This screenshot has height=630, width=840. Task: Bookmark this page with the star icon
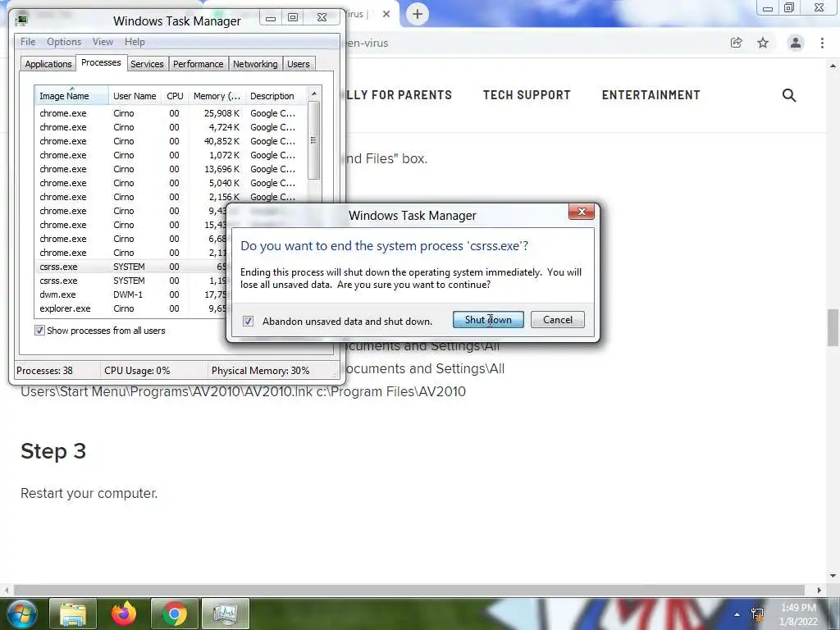[763, 43]
